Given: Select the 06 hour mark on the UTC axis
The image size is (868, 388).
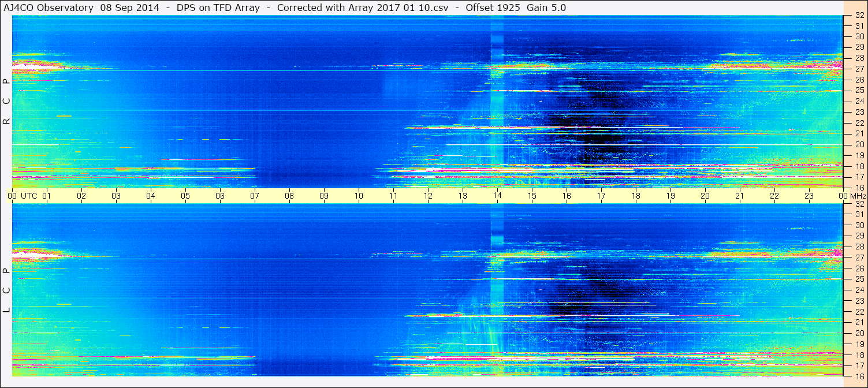Looking at the screenshot, I should [220, 196].
